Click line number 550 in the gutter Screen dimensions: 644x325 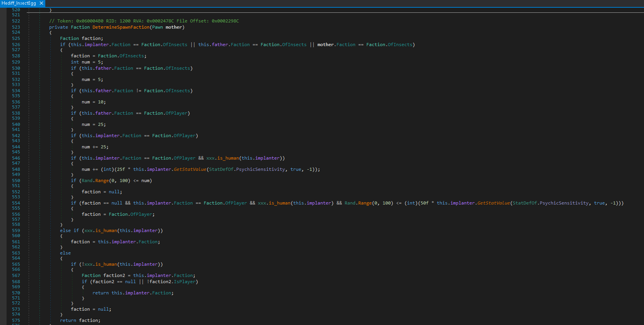(x=16, y=181)
